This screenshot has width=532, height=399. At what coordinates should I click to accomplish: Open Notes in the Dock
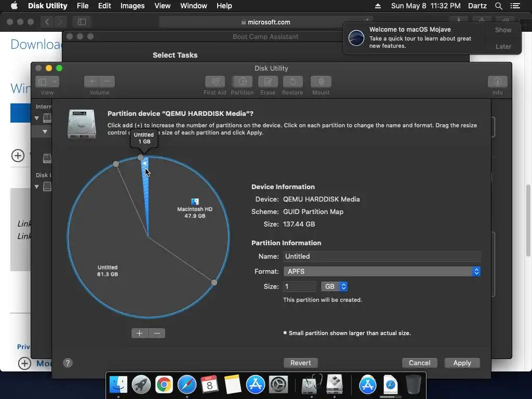(x=232, y=384)
